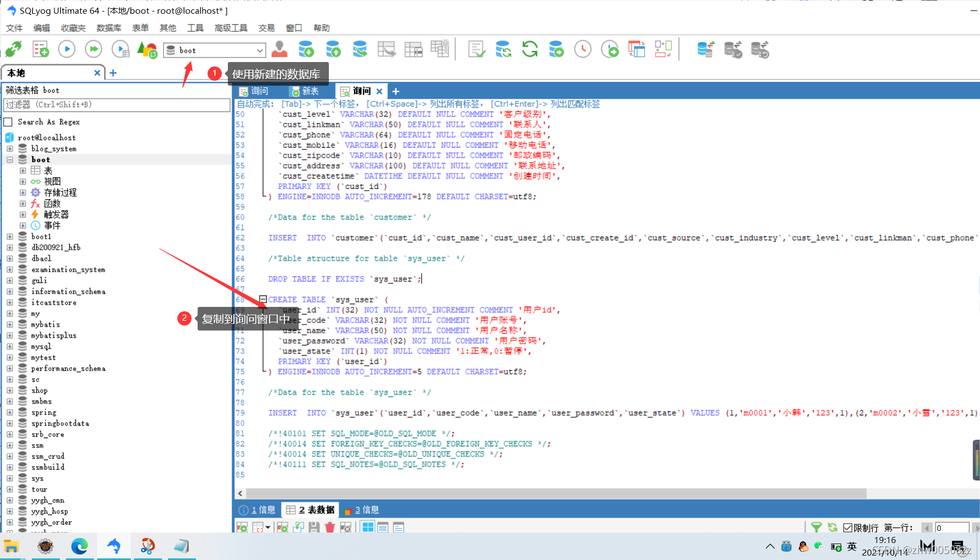Open the 数据库 menu

(109, 28)
